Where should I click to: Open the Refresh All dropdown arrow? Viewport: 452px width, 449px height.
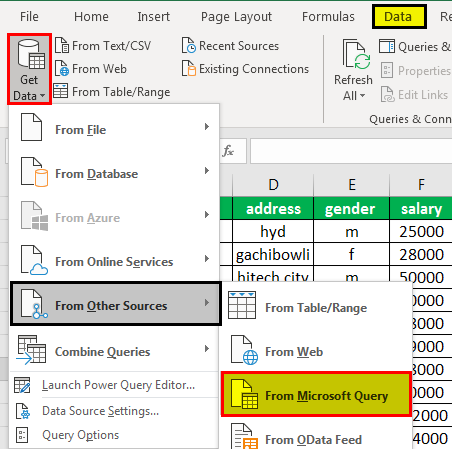(362, 96)
